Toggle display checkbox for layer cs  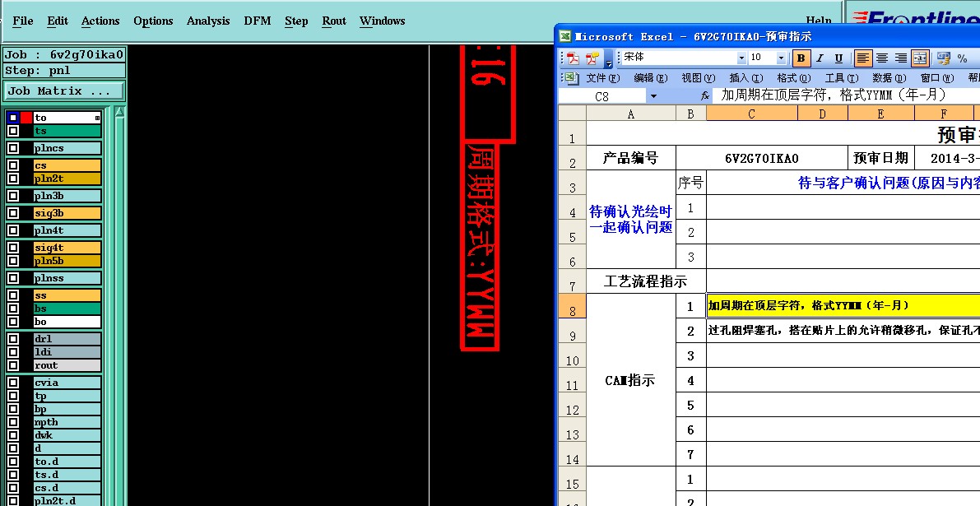coord(13,165)
